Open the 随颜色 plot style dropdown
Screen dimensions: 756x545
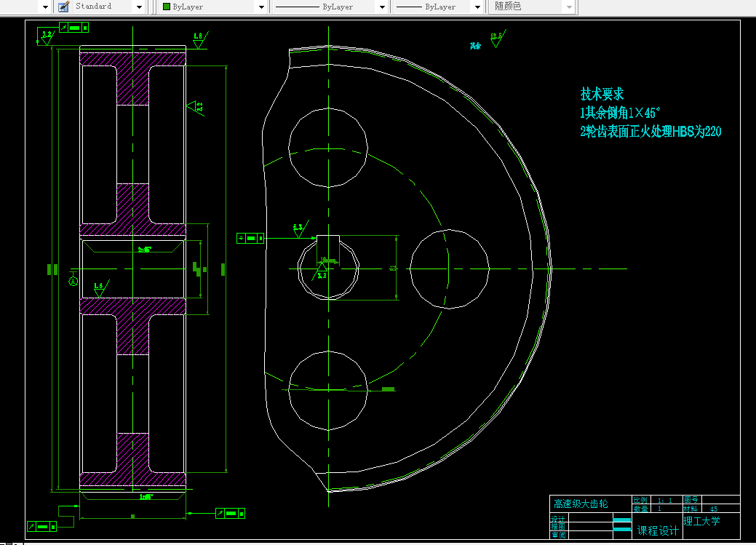coord(533,7)
